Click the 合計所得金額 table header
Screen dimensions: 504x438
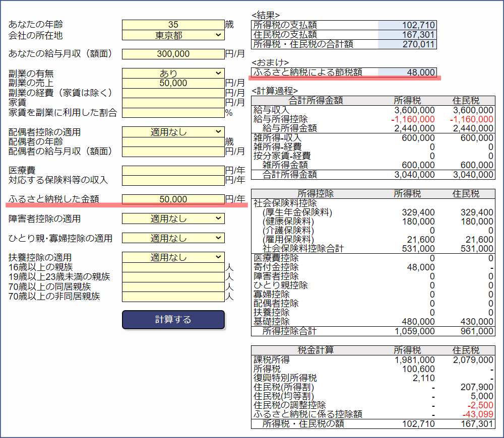click(x=316, y=101)
